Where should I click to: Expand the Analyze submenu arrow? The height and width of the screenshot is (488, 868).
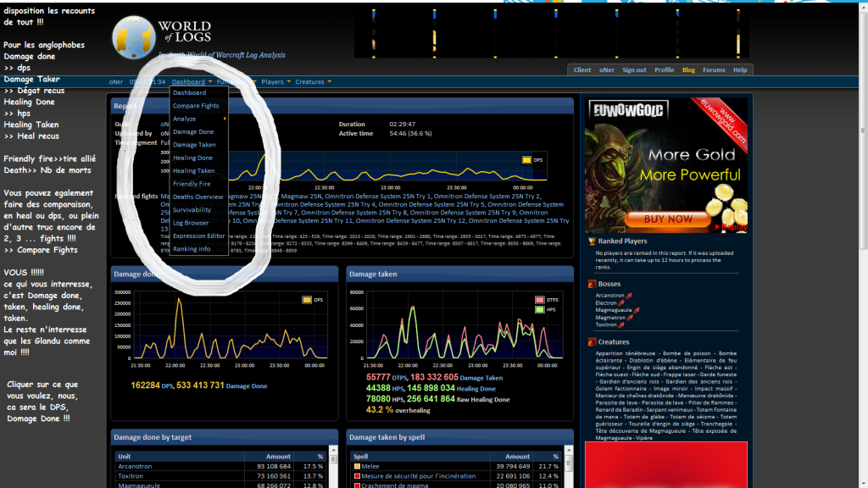pyautogui.click(x=224, y=119)
